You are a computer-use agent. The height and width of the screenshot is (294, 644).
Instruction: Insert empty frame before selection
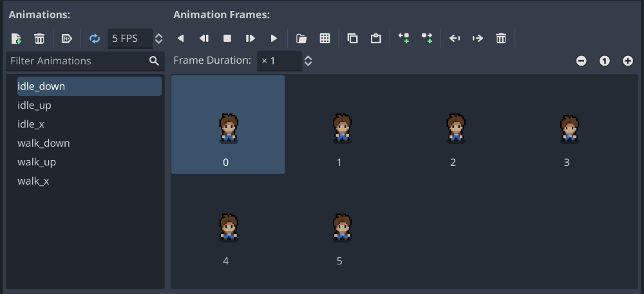pyautogui.click(x=404, y=39)
